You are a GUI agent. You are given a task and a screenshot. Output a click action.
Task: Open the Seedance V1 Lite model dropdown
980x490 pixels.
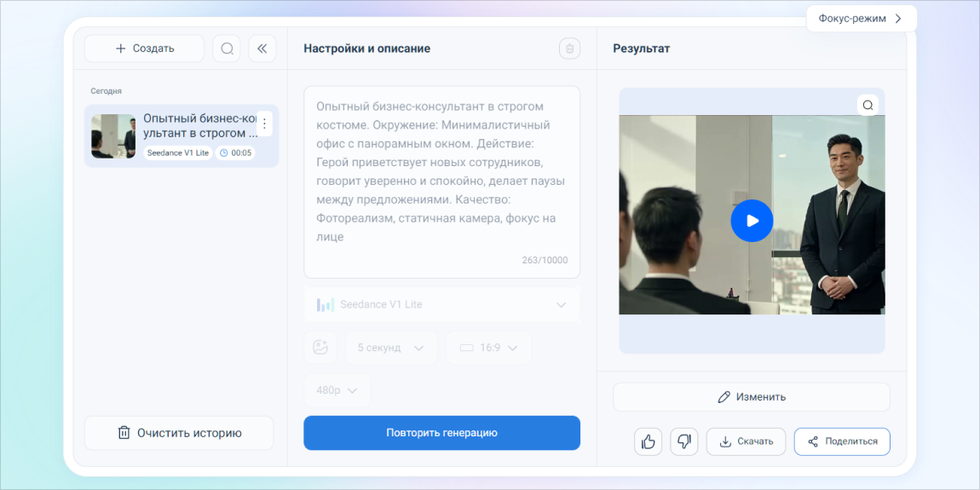point(442,304)
